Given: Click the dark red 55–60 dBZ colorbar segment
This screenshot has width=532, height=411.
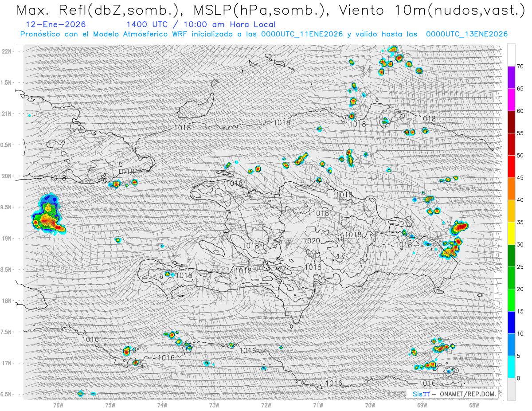Looking at the screenshot, I should coord(511,122).
